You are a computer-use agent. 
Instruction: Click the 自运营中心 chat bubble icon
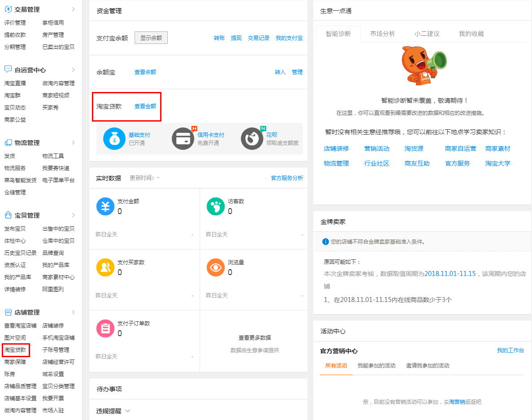click(8, 70)
